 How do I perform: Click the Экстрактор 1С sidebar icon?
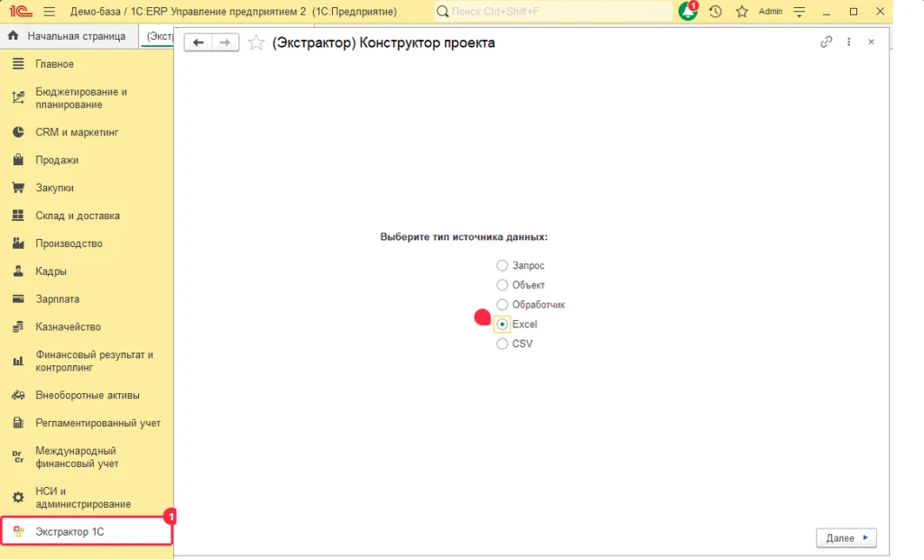coord(18,529)
